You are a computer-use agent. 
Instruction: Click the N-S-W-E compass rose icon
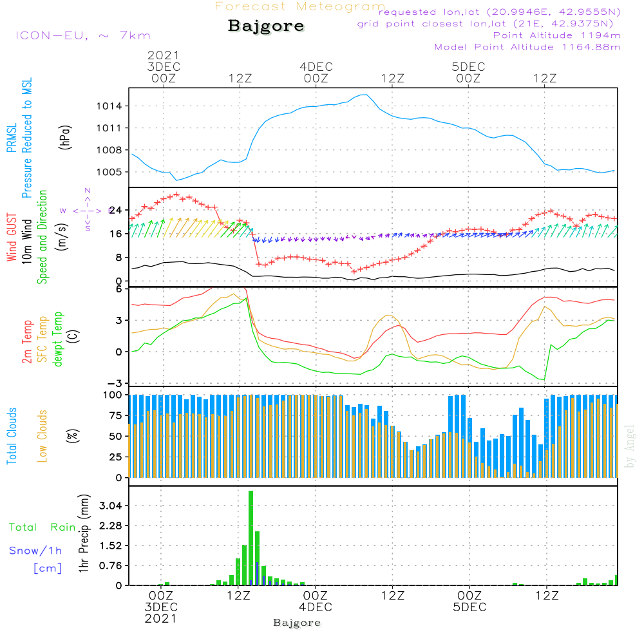[x=88, y=210]
